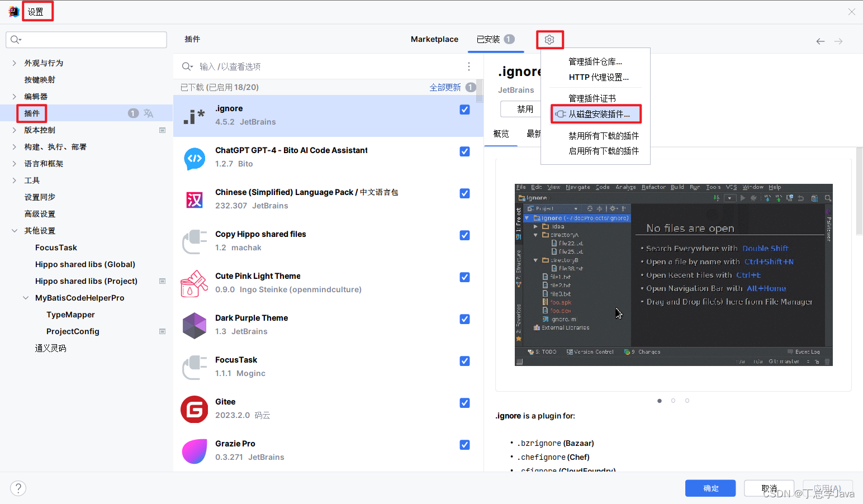Focus the settings search field
The width and height of the screenshot is (863, 504).
coord(86,40)
